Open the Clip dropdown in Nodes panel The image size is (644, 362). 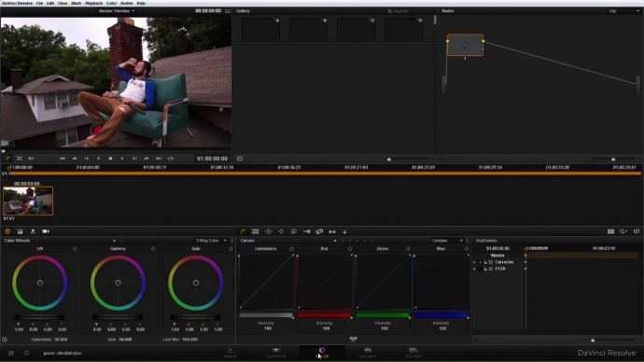pyautogui.click(x=623, y=11)
